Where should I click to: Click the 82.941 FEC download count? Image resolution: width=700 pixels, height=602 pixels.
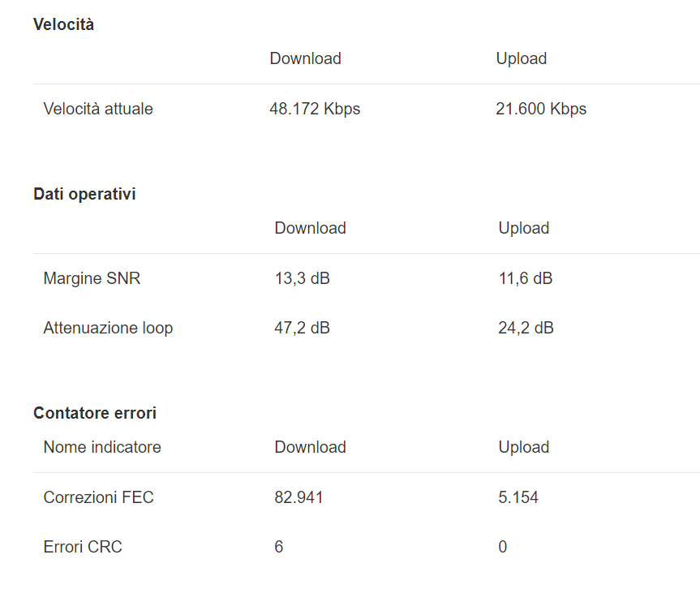pyautogui.click(x=298, y=497)
